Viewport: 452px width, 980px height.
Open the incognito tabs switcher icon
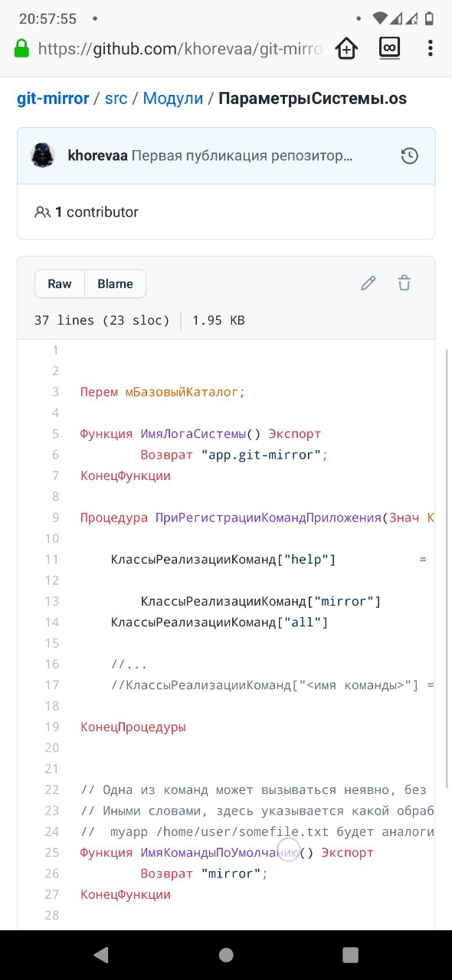point(389,48)
